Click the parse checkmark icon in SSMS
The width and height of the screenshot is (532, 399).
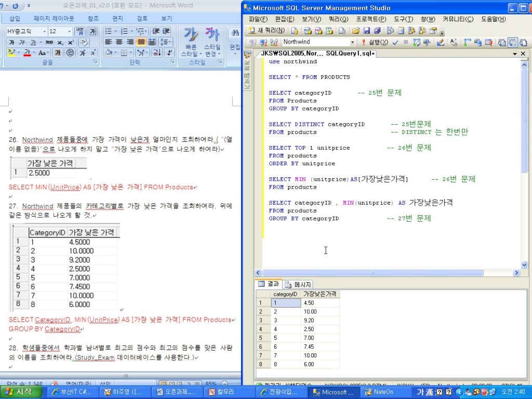click(x=395, y=43)
